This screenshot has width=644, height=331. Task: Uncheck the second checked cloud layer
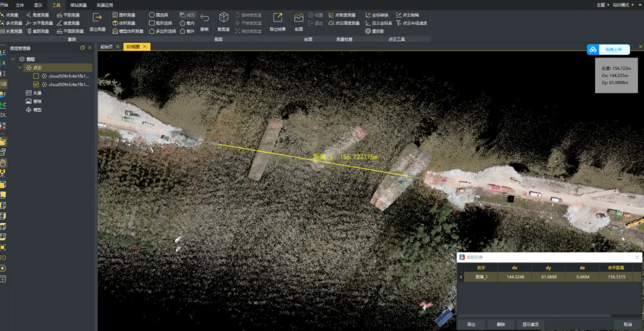coord(36,85)
